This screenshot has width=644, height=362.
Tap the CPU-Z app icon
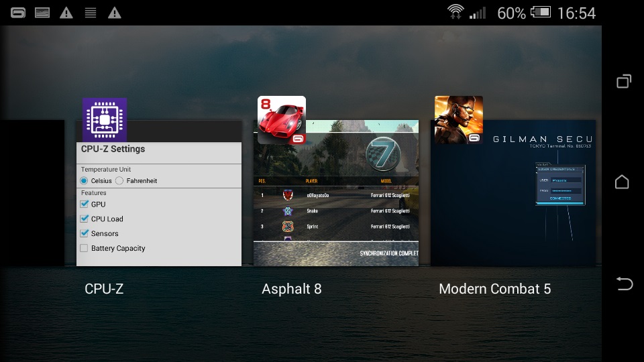click(x=105, y=120)
